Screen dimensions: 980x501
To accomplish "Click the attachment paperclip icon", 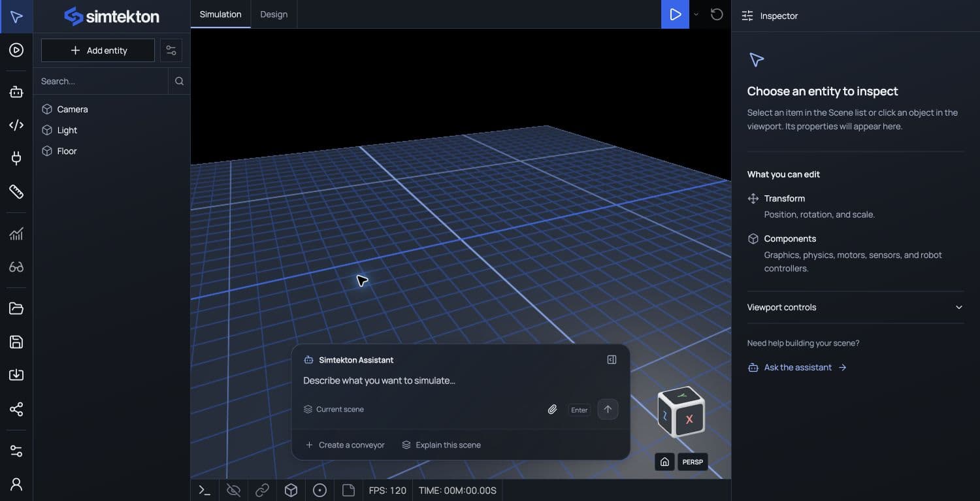I will tap(552, 410).
